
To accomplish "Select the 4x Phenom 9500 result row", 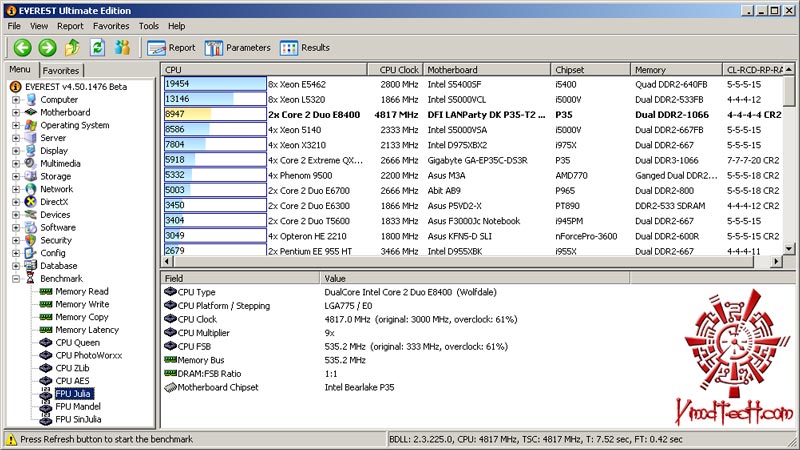I will pyautogui.click(x=473, y=176).
